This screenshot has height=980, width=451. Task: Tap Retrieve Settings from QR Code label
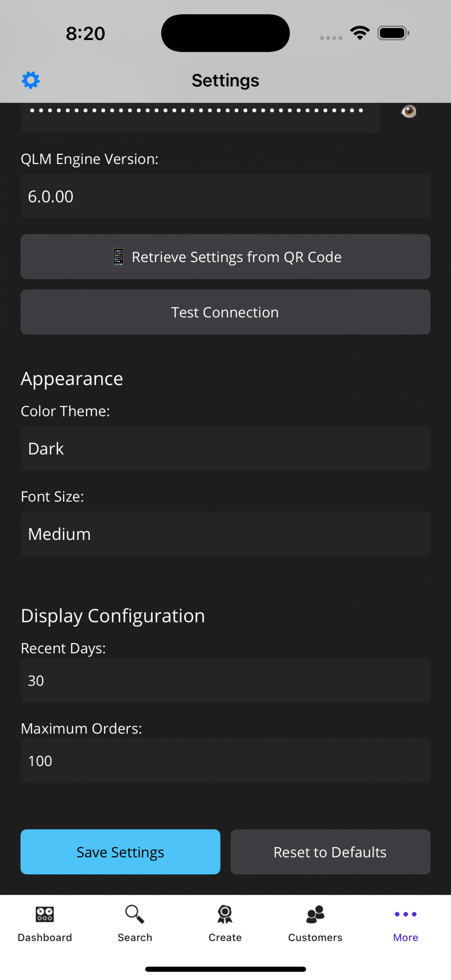coord(237,257)
